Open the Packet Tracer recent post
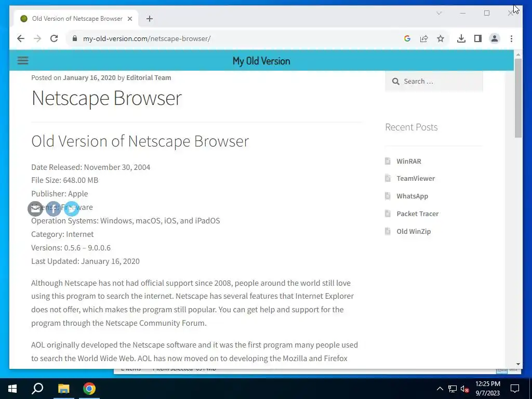The height and width of the screenshot is (399, 532). point(417,214)
